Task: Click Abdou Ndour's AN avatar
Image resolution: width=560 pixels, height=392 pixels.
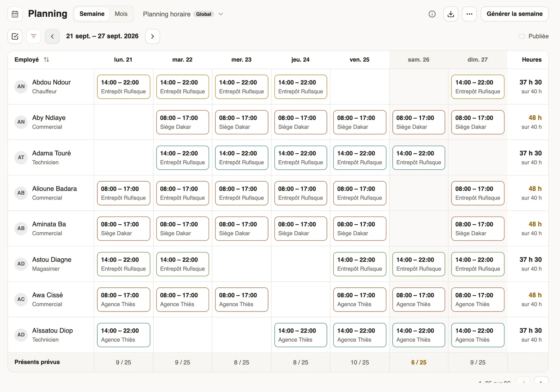Action: [x=21, y=86]
